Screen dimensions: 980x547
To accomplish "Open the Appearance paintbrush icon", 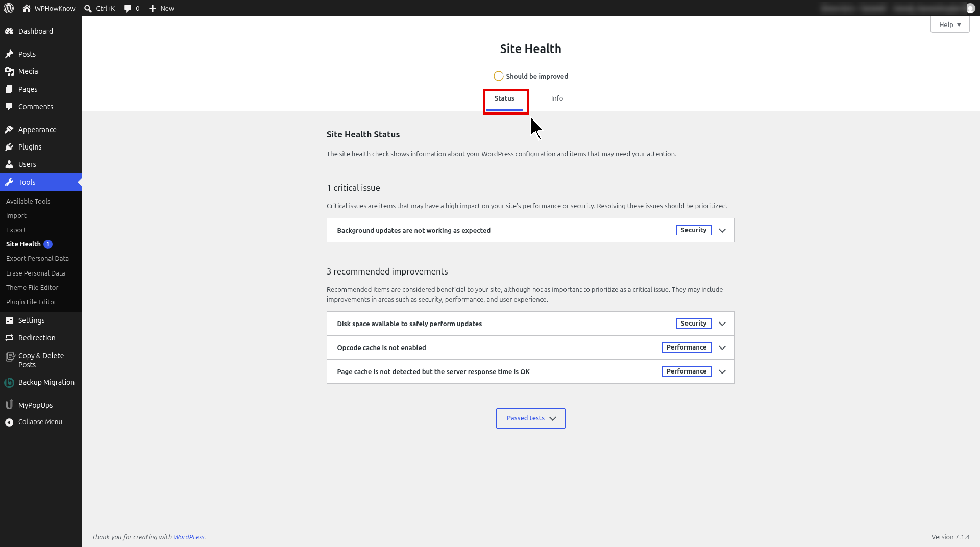I will click(x=9, y=130).
